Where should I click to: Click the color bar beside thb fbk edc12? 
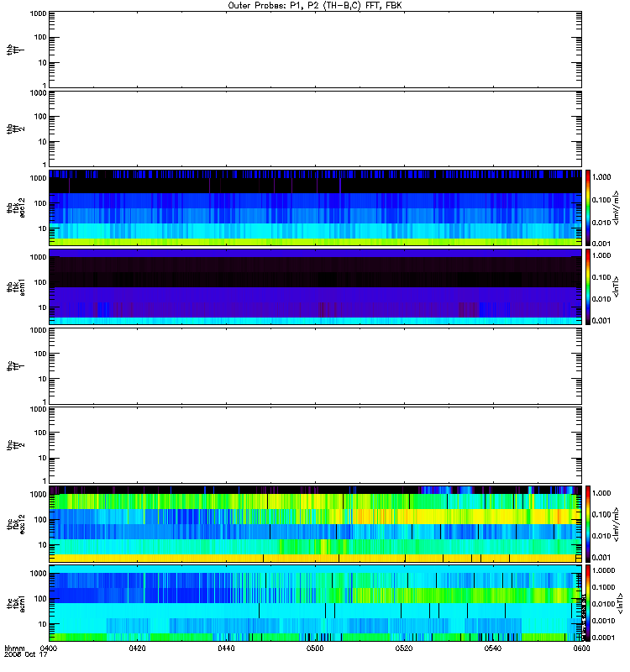[588, 207]
